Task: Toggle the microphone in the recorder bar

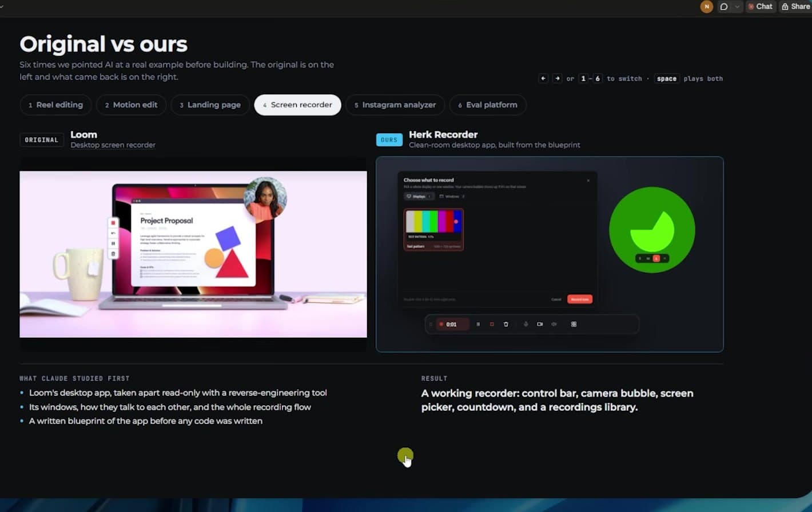Action: click(526, 324)
